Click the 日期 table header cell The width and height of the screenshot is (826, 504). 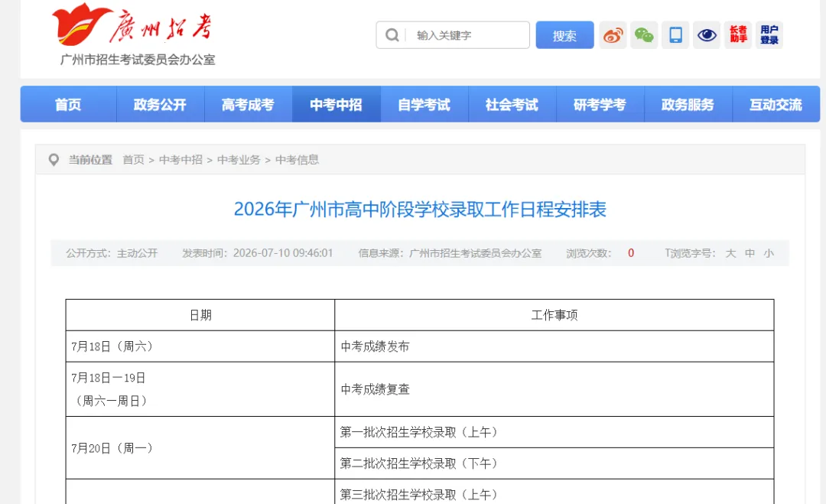[200, 315]
